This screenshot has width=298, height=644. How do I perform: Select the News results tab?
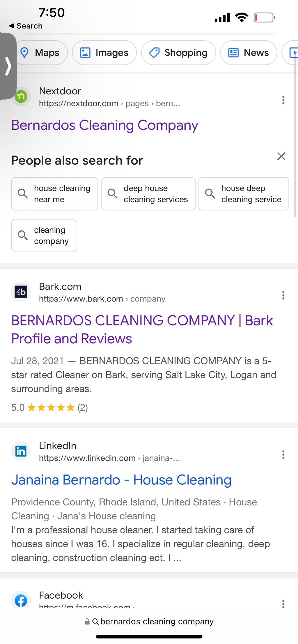click(249, 53)
